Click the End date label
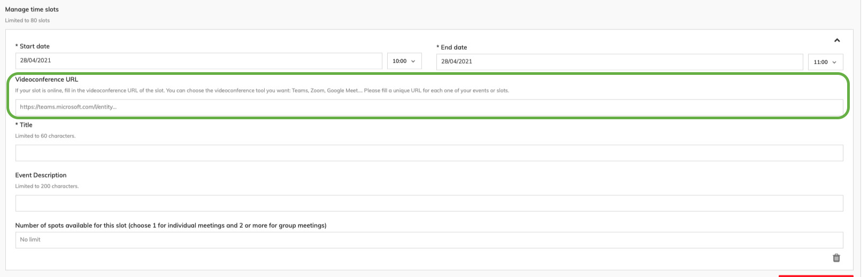Image resolution: width=868 pixels, height=277 pixels. coord(452,48)
